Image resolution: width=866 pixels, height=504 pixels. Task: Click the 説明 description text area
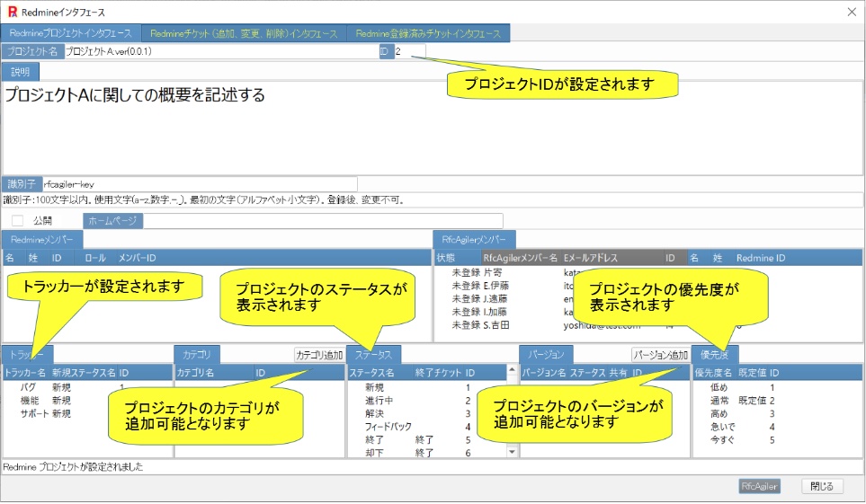tap(432, 128)
